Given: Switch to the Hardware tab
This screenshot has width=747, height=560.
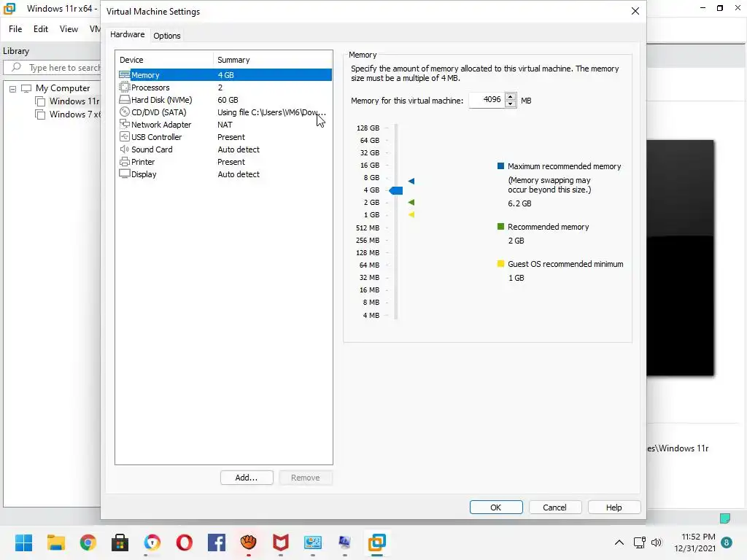Looking at the screenshot, I should point(127,34).
